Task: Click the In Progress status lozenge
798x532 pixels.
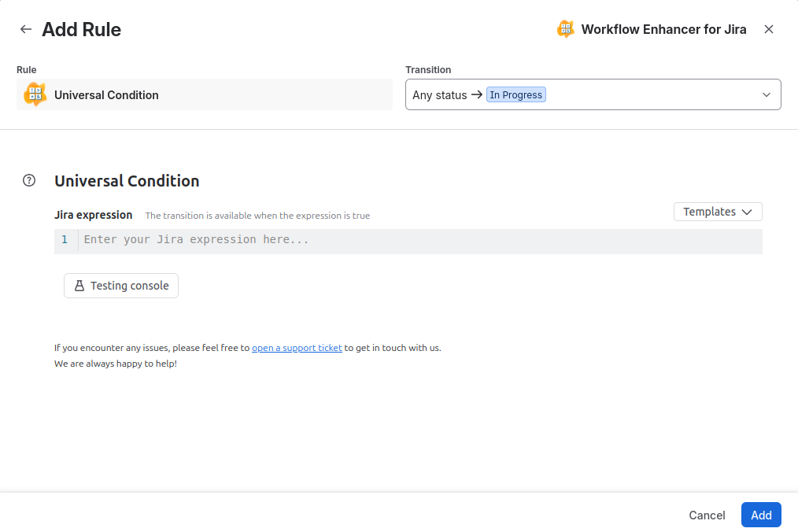Action: coord(516,94)
